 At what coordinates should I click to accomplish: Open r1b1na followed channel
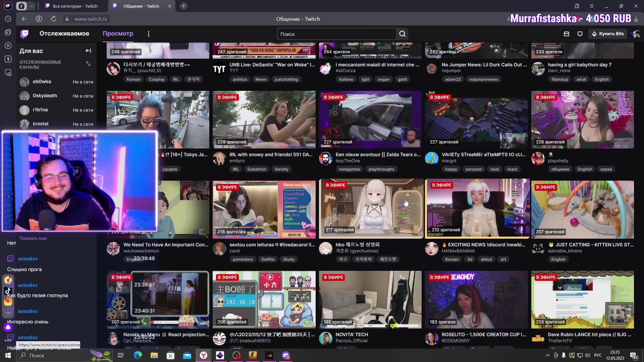pos(56,110)
